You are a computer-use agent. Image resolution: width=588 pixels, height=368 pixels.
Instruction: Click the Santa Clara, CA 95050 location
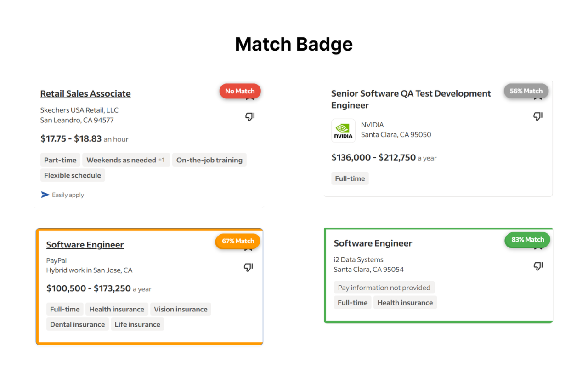coord(396,135)
